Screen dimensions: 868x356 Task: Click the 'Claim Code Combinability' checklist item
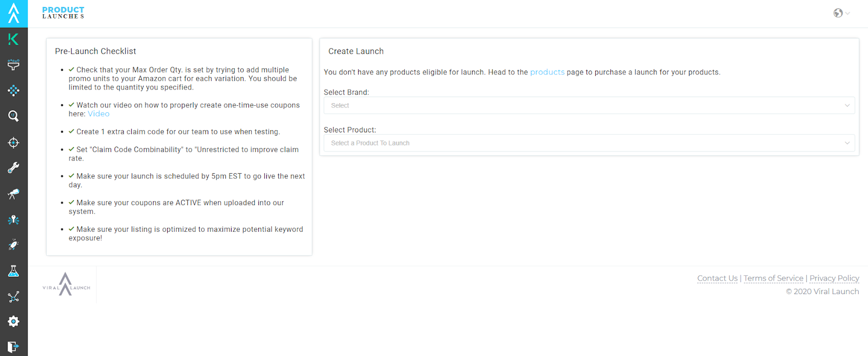pos(184,154)
